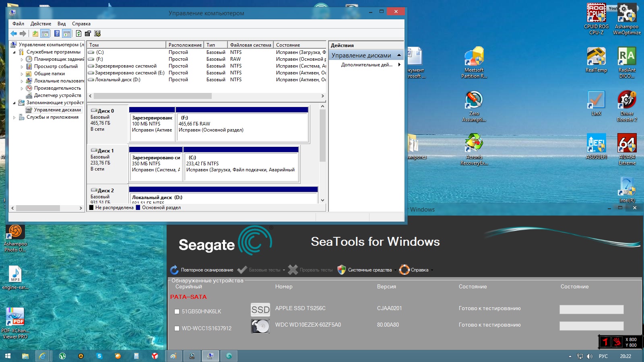Image resolution: width=644 pixels, height=362 pixels.
Task: Select the AIDA64 Extreme desktop icon
Action: click(x=627, y=150)
